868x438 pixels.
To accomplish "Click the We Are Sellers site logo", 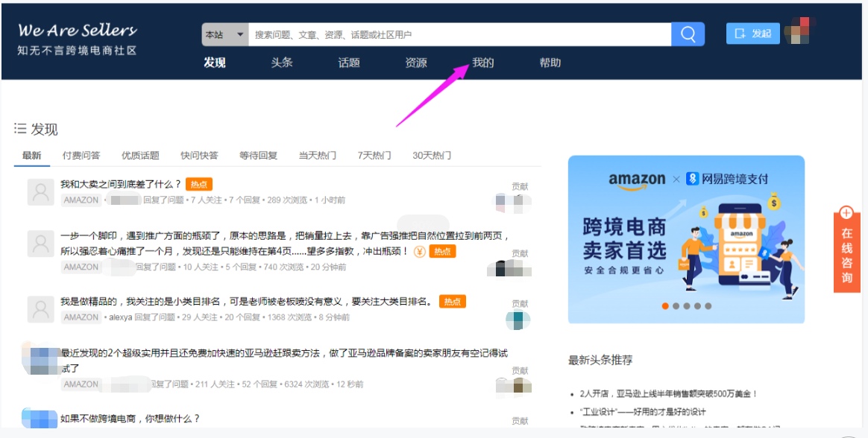I will click(x=77, y=30).
